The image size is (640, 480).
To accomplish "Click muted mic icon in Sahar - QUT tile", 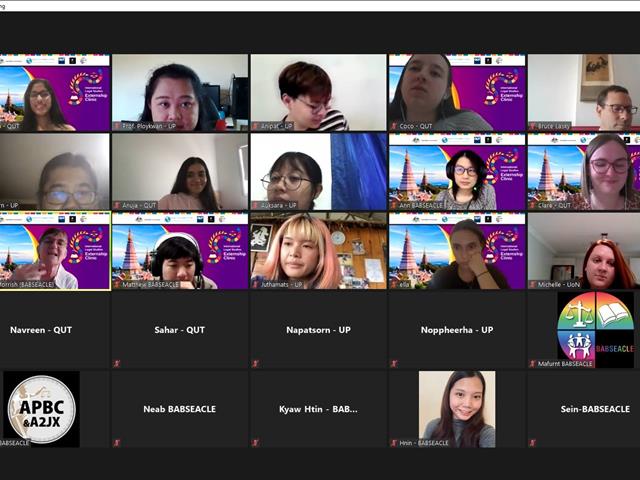I will (117, 363).
